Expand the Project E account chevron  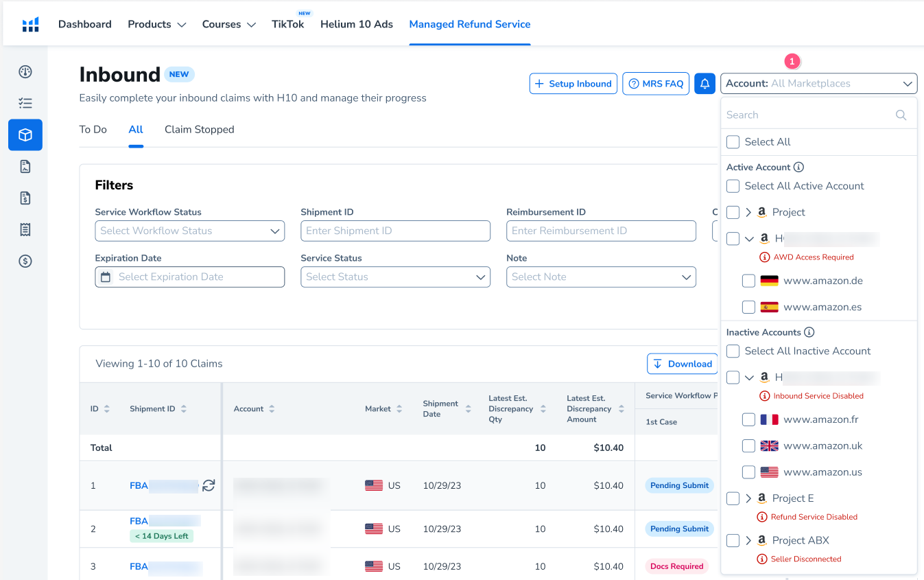point(748,498)
